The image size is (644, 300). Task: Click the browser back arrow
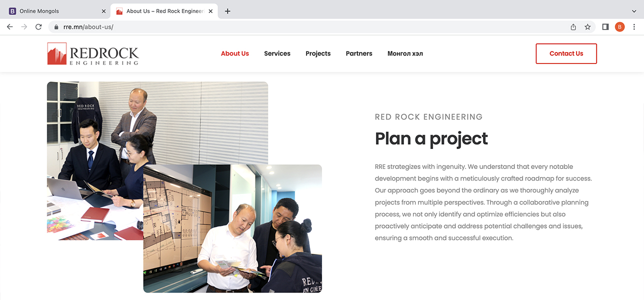tap(9, 27)
